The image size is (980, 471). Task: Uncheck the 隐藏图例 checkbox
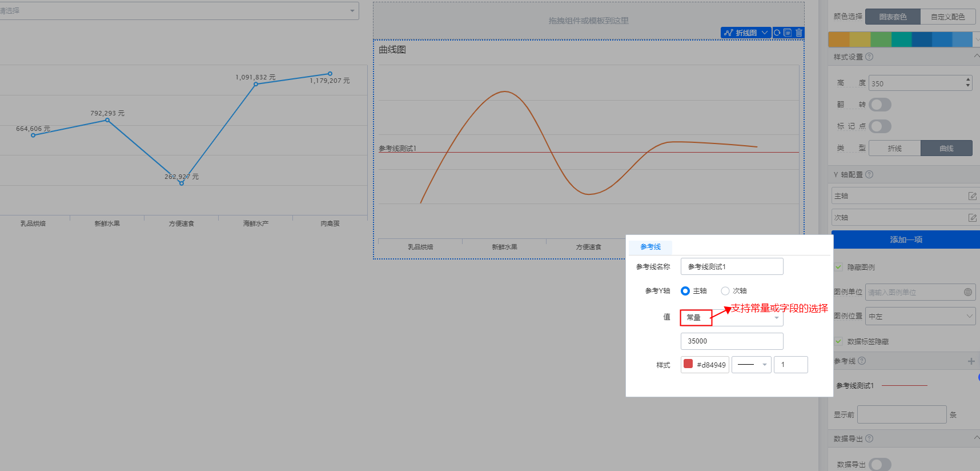click(838, 267)
